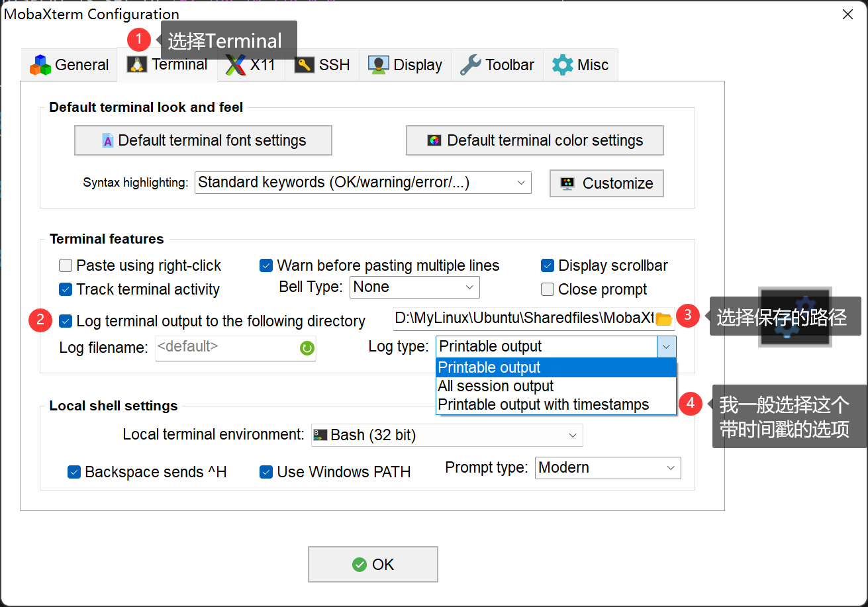The height and width of the screenshot is (607, 868).
Task: Enable Paste using right-click checkbox
Action: pyautogui.click(x=66, y=266)
